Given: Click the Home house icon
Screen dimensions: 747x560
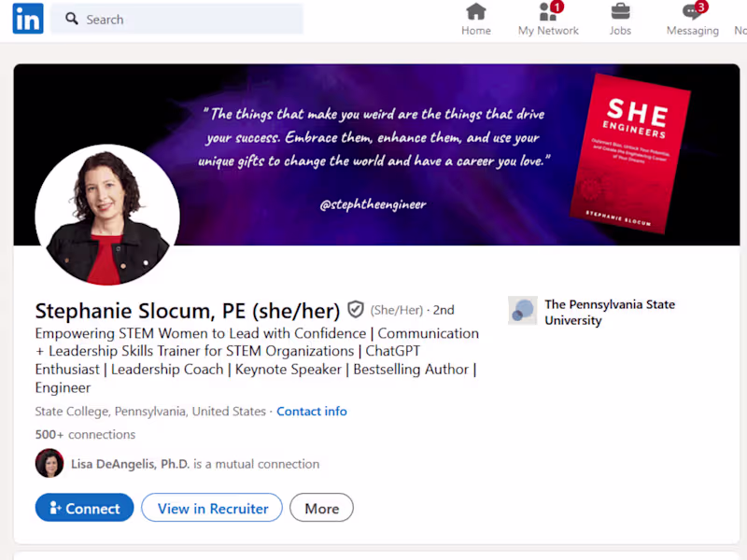Looking at the screenshot, I should (476, 11).
